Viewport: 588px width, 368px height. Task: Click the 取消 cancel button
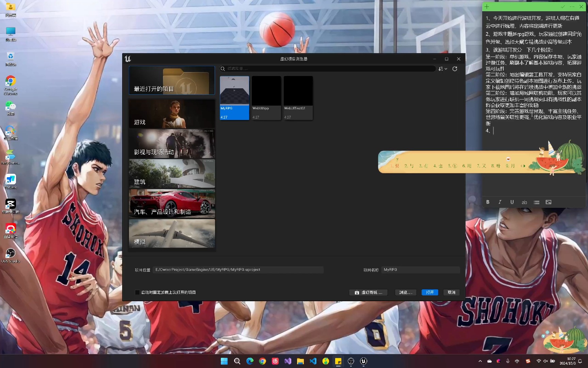(x=452, y=292)
